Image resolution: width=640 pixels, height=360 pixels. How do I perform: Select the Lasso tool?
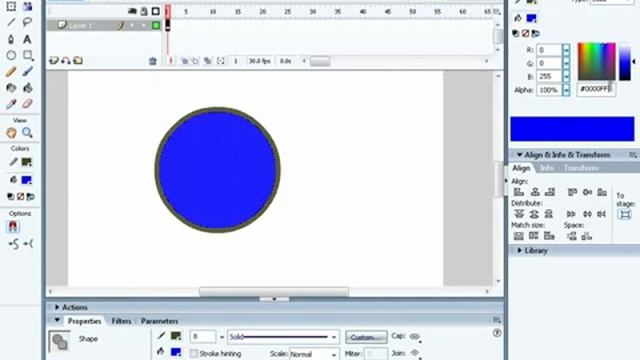tap(27, 22)
